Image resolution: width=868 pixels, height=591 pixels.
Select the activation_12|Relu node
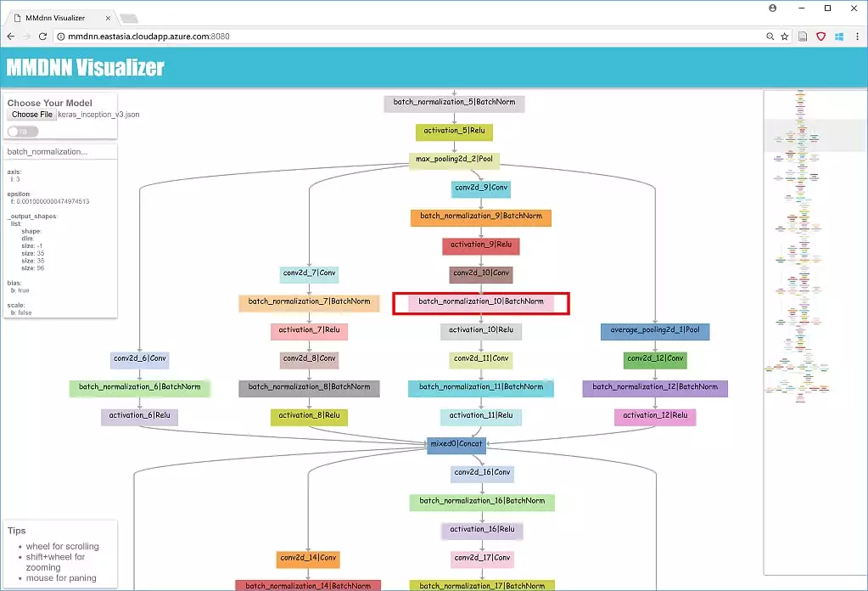point(655,417)
